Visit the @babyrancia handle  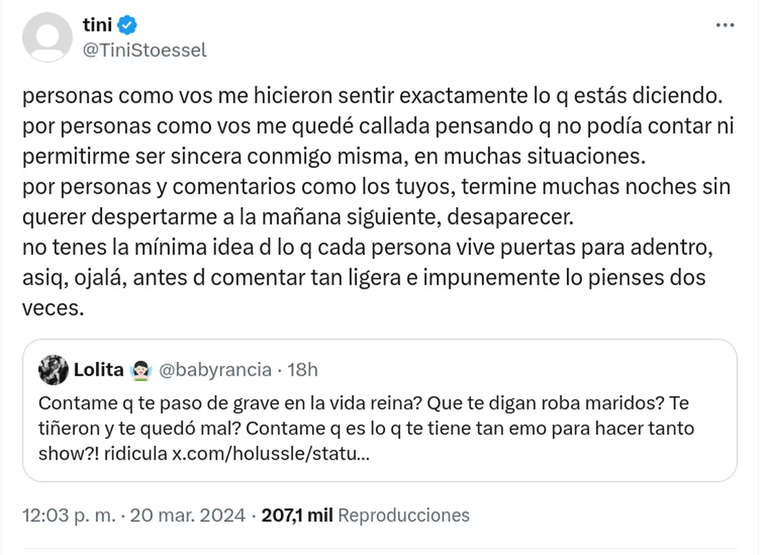click(216, 370)
